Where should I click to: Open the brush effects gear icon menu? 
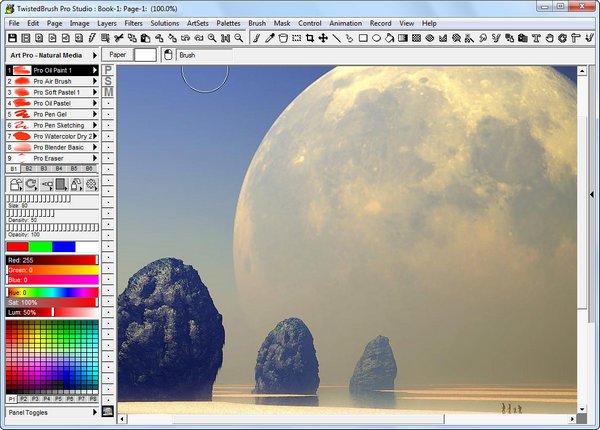point(91,184)
